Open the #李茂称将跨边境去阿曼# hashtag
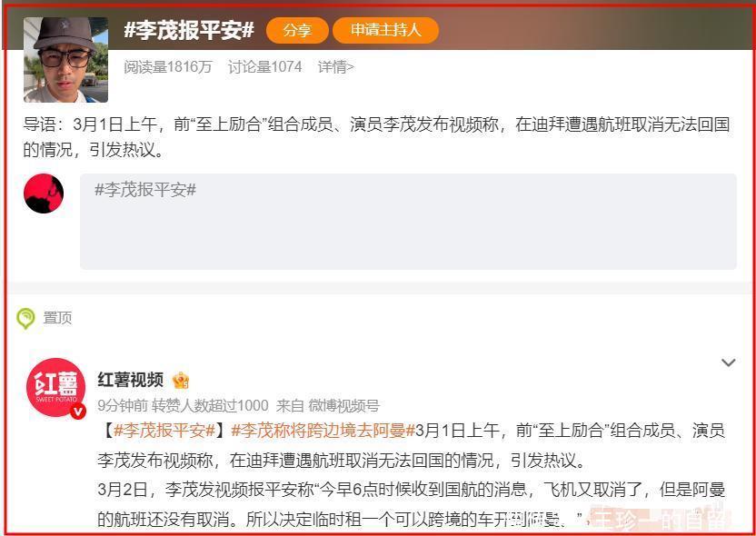This screenshot has height=536, width=756. click(x=323, y=431)
